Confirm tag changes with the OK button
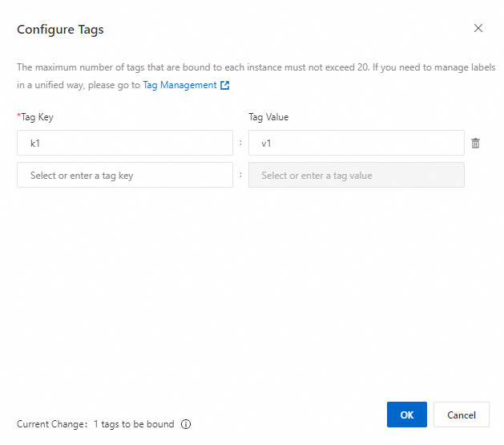Viewport: 504px width, 445px height. [x=406, y=415]
